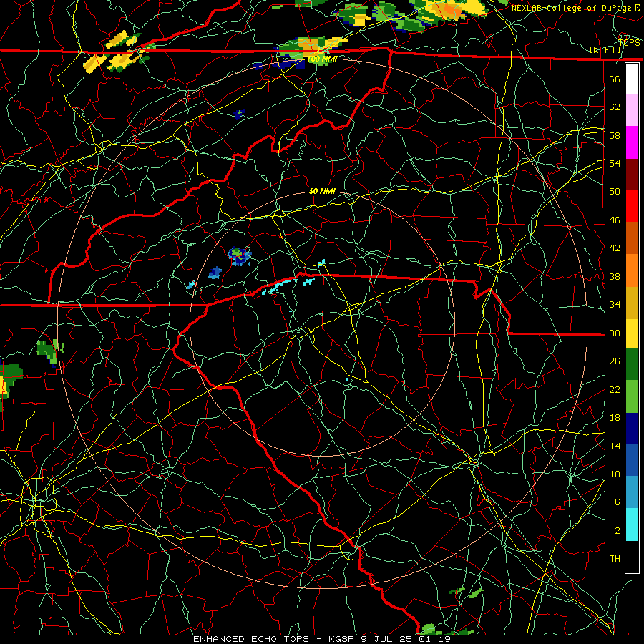Click the light blue swatch above cyan
Screen dimensions: 644x644
point(632,492)
